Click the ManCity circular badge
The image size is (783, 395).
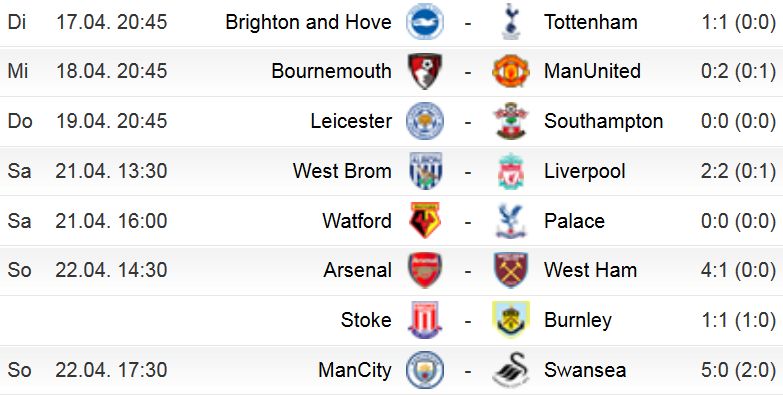pos(424,370)
